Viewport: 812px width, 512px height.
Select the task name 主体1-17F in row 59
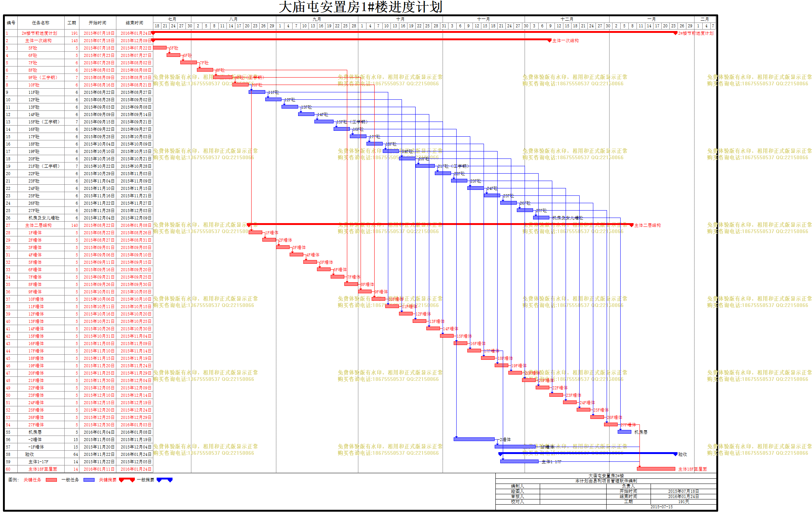pos(38,462)
